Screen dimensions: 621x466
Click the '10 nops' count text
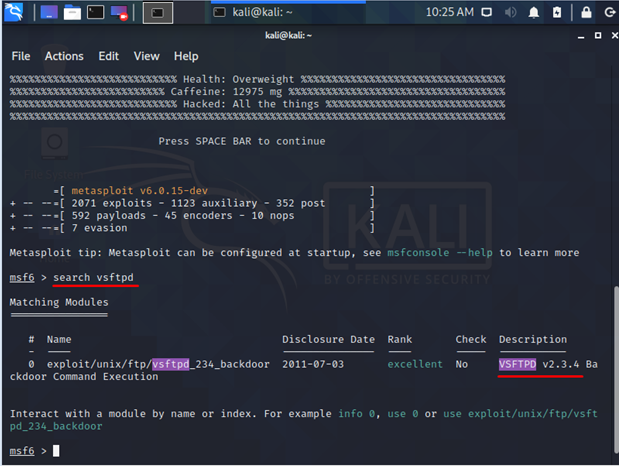(273, 215)
